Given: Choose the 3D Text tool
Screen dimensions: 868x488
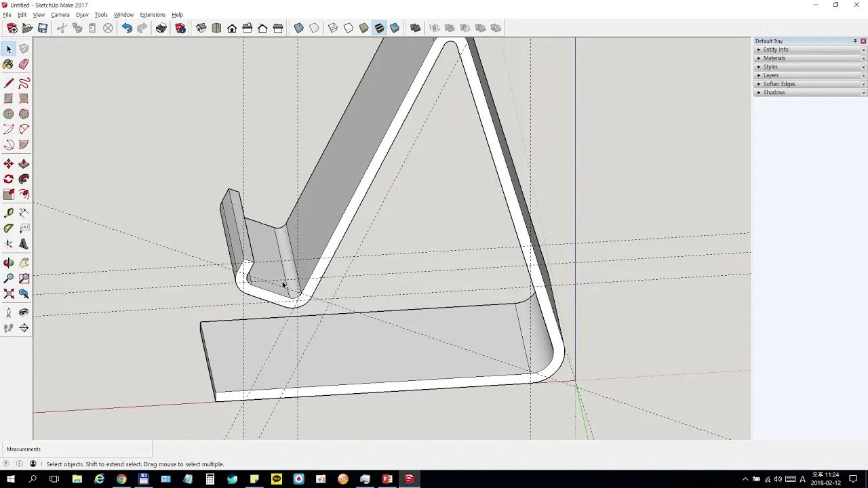Looking at the screenshot, I should click(24, 245).
